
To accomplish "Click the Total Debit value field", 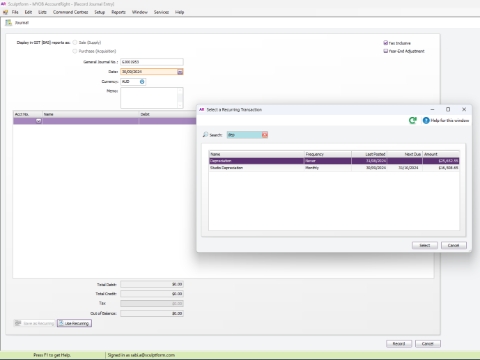I will coord(152,284).
